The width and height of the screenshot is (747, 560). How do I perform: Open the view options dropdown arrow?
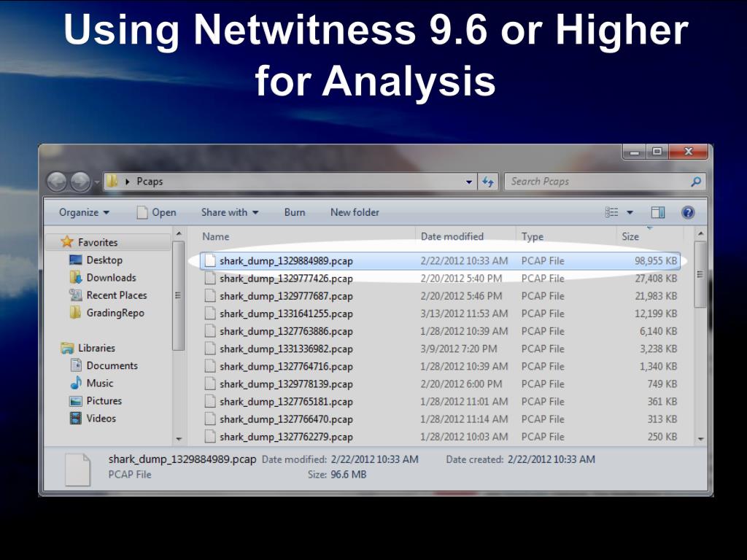click(630, 212)
